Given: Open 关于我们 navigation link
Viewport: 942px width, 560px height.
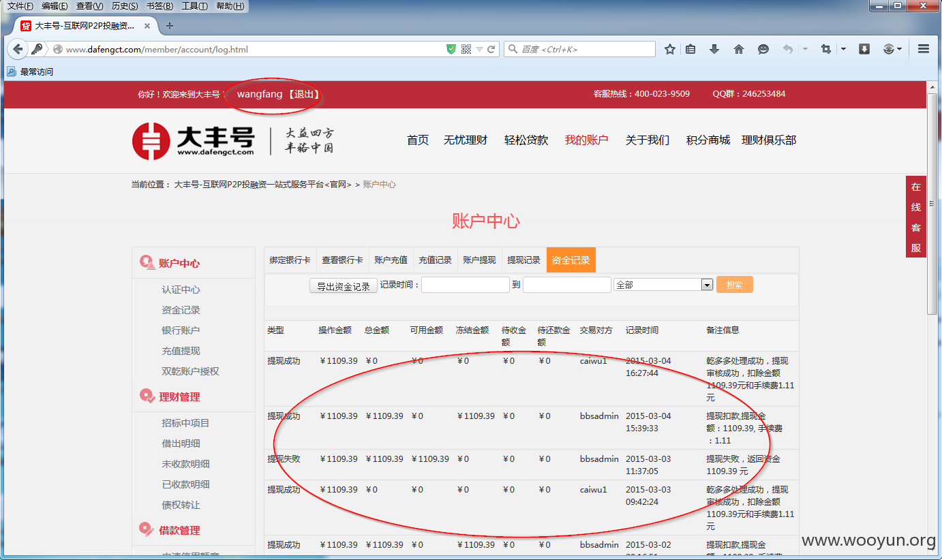Looking at the screenshot, I should (x=648, y=140).
